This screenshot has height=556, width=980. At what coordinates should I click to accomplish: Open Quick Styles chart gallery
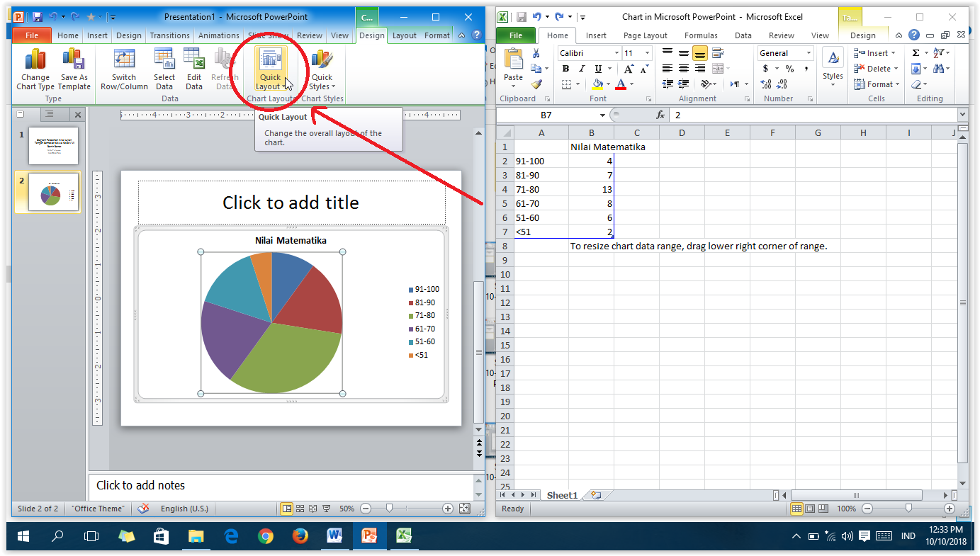tap(322, 70)
